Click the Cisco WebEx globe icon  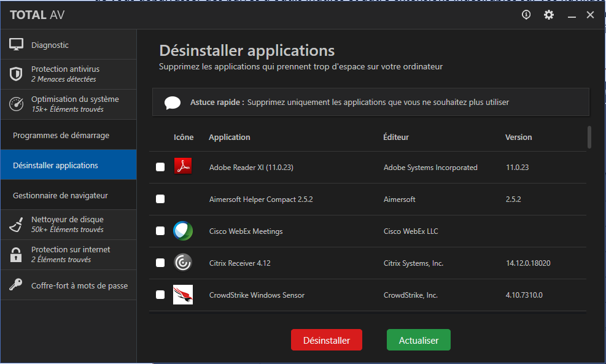click(183, 231)
